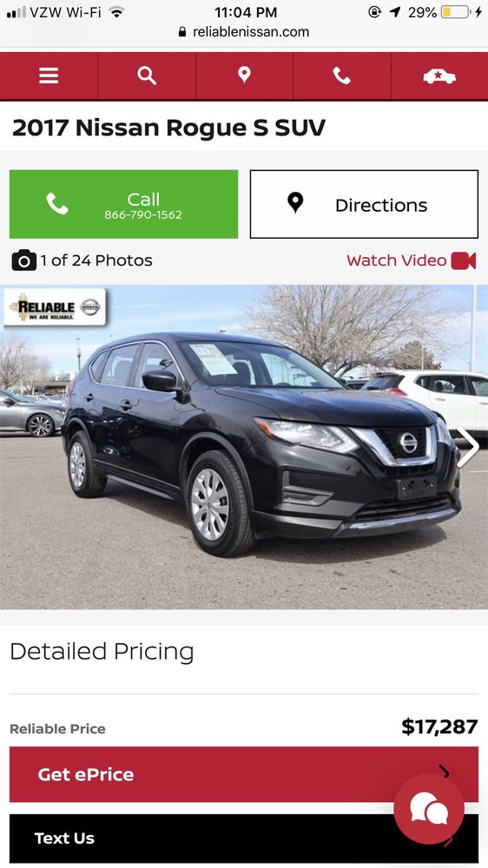The width and height of the screenshot is (488, 868).
Task: Tap the search magnifier icon
Action: pyautogui.click(x=147, y=76)
